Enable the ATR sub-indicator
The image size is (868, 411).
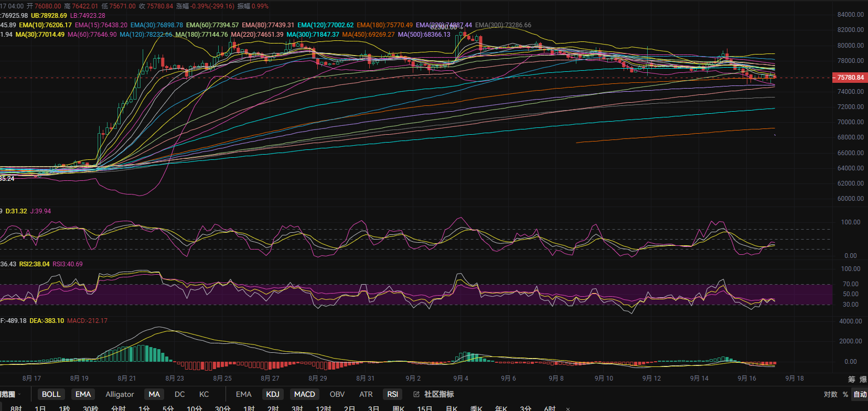tap(366, 394)
